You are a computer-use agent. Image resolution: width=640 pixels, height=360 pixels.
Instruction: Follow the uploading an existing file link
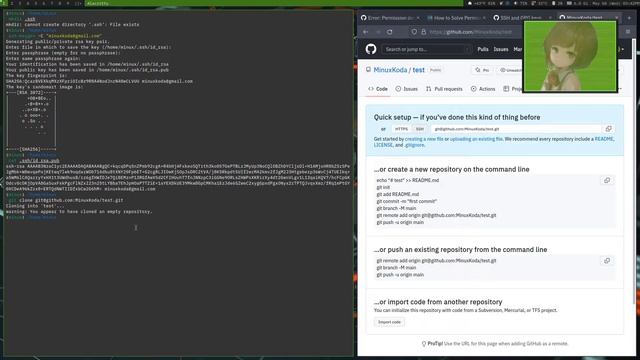(476, 139)
